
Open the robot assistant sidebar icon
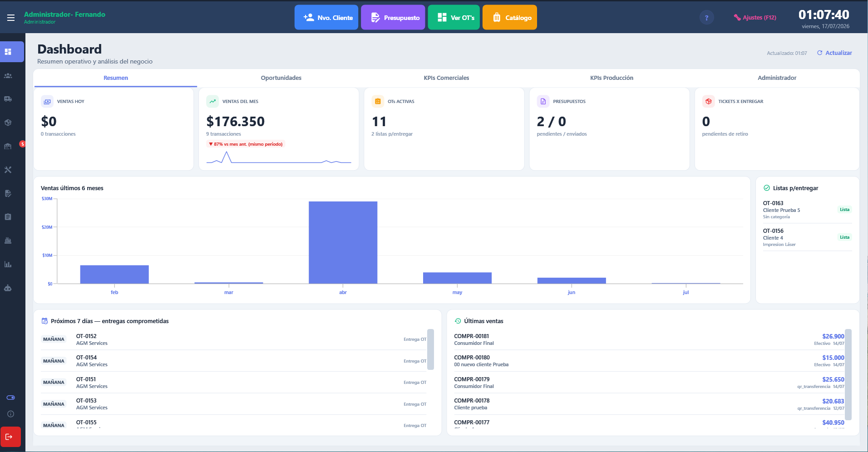[x=8, y=288]
